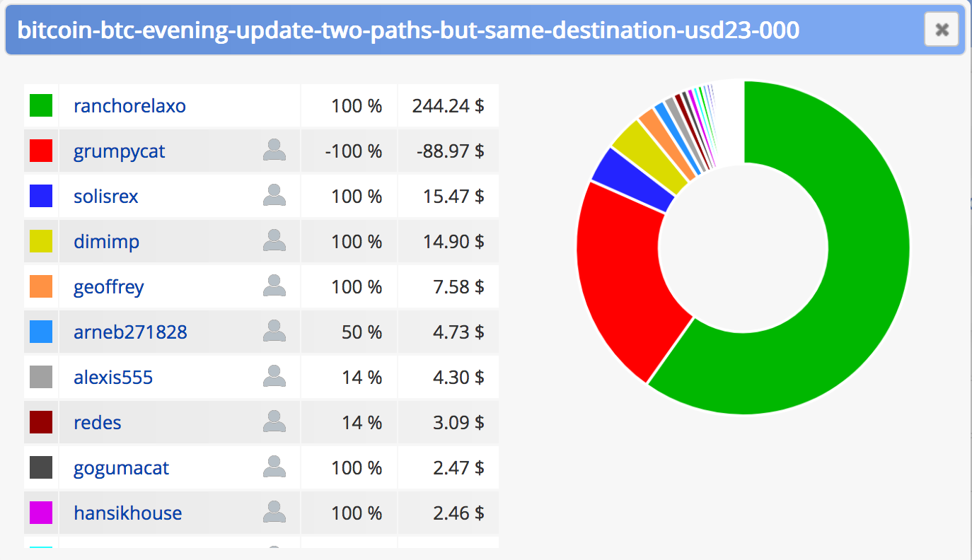Click the orange donut chart segment
Image resolution: width=972 pixels, height=560 pixels.
(666, 145)
